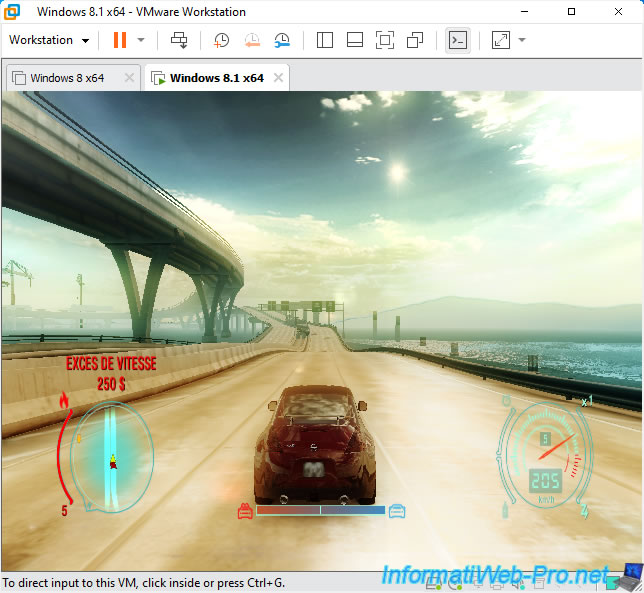Expand the stretch display dropdown arrow

522,40
